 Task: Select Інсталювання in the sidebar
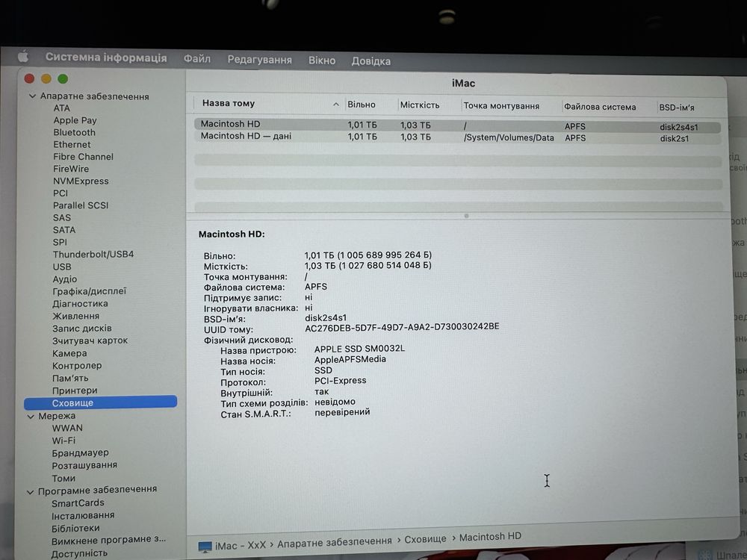pos(83,516)
